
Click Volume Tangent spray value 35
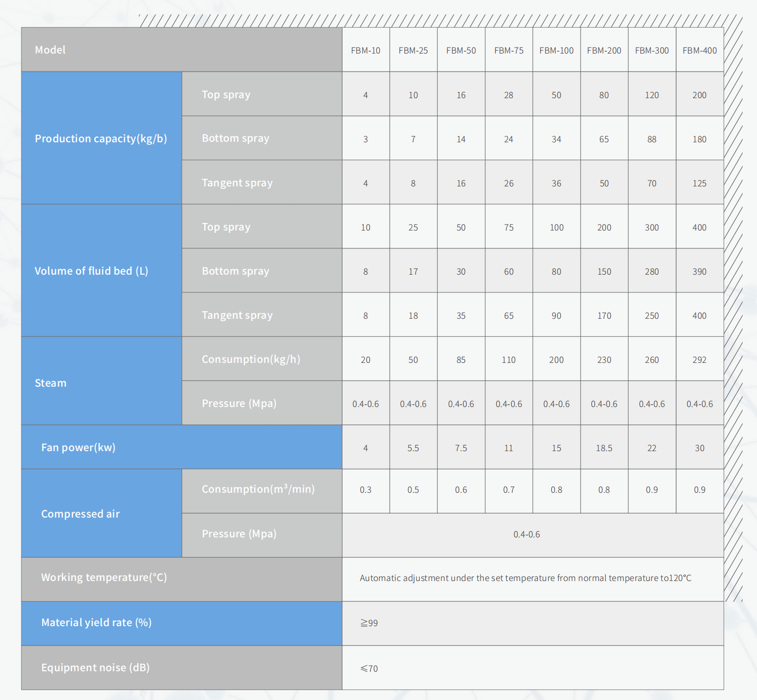coord(461,315)
